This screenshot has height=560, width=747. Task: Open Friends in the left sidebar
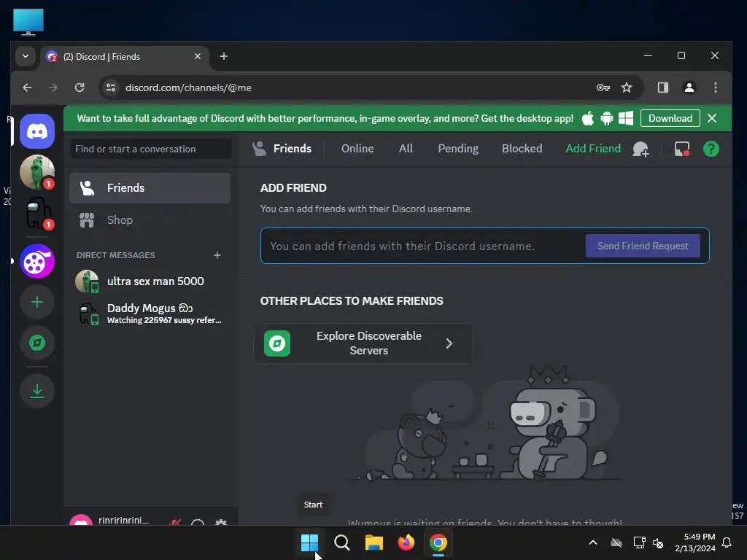(x=150, y=188)
